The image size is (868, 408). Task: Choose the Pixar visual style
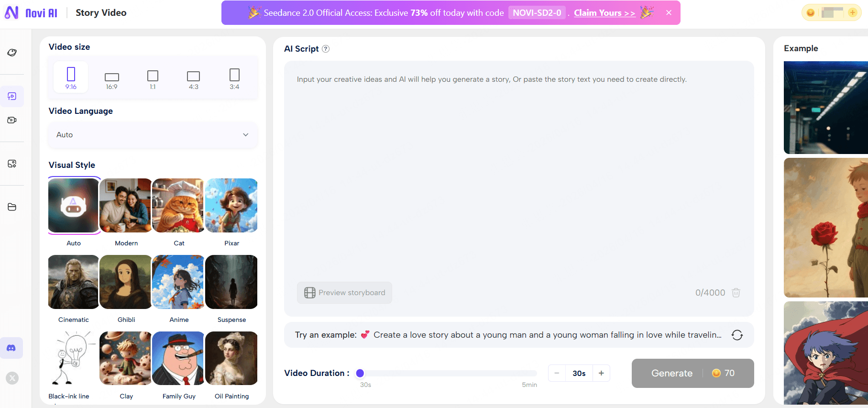pos(231,206)
